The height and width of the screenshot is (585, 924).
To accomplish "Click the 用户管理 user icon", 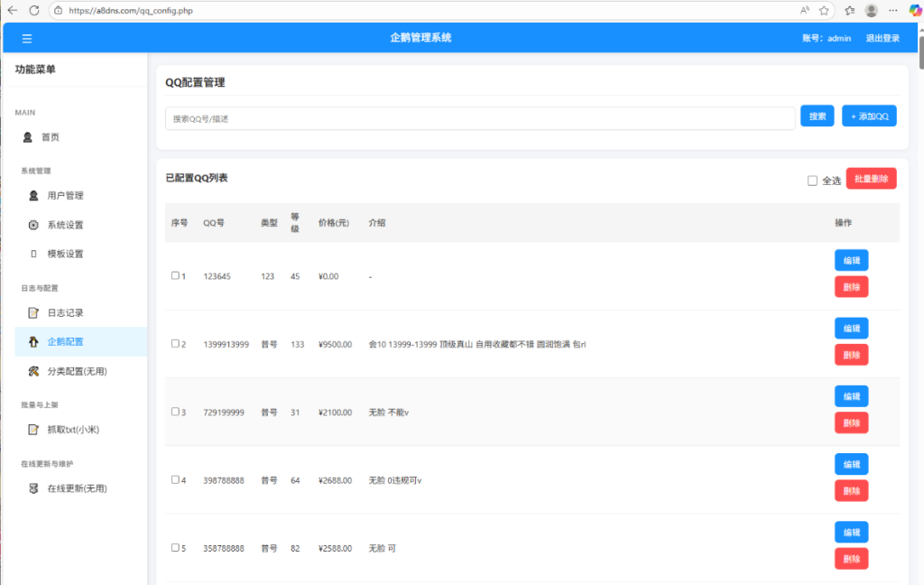I will 33,196.
